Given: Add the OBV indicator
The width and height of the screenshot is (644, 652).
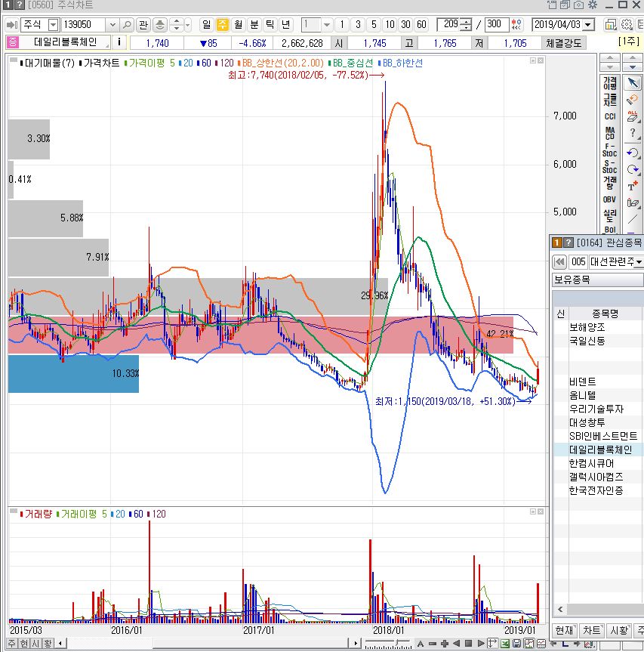Looking at the screenshot, I should 609,199.
